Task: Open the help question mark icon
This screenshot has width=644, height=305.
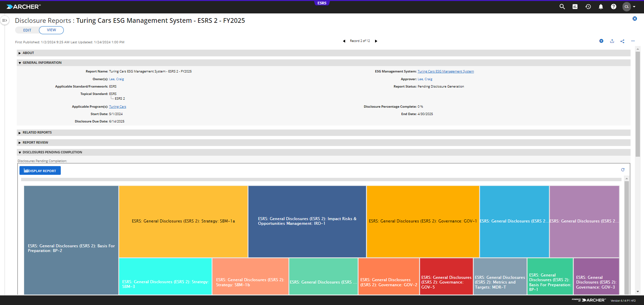Action: point(613,7)
